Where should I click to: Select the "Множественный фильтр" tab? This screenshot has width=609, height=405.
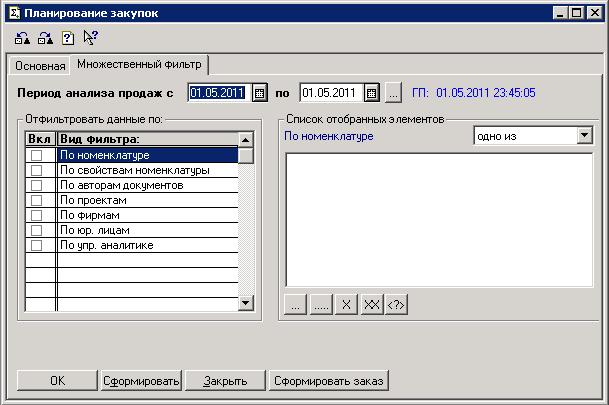coord(138,64)
